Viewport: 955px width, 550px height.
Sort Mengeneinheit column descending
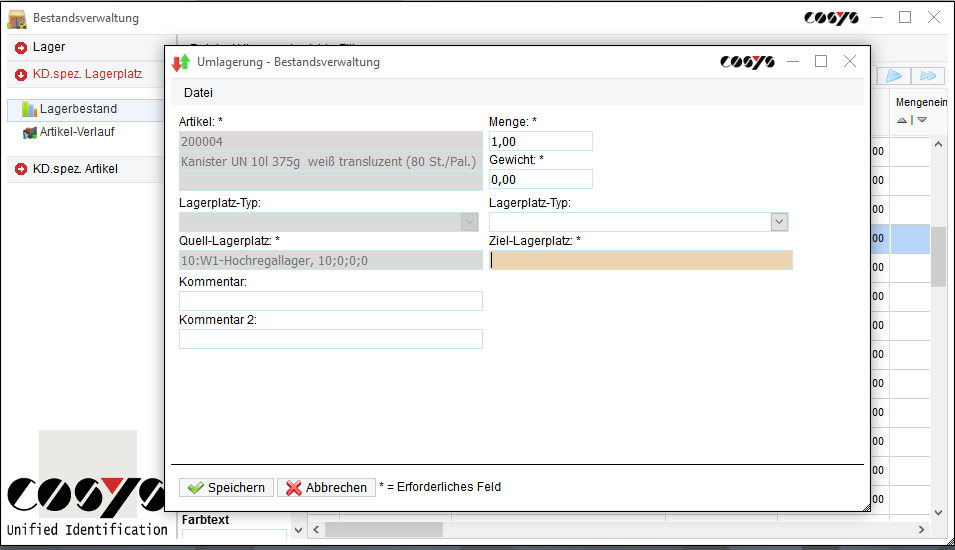point(922,120)
